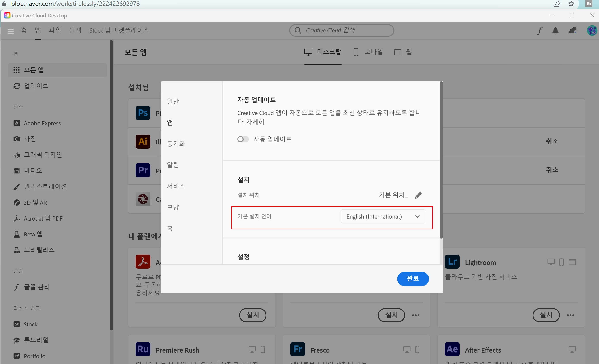Open the notifications bell icon
The image size is (599, 364).
point(555,31)
